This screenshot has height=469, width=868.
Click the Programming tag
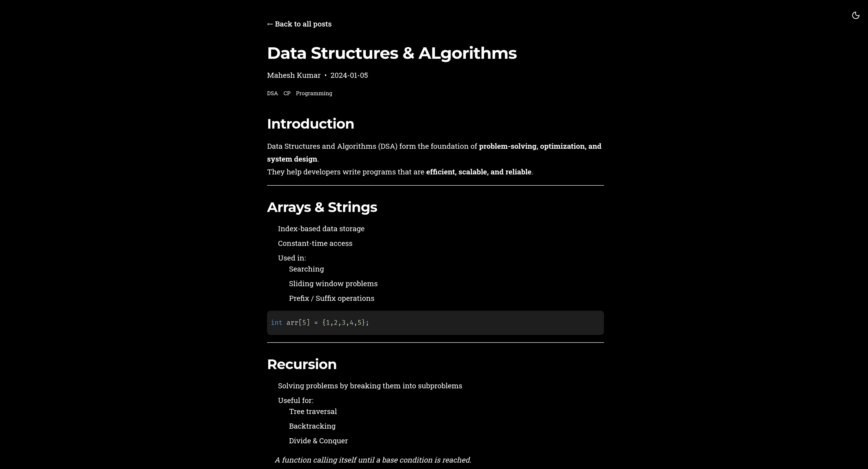(x=314, y=93)
